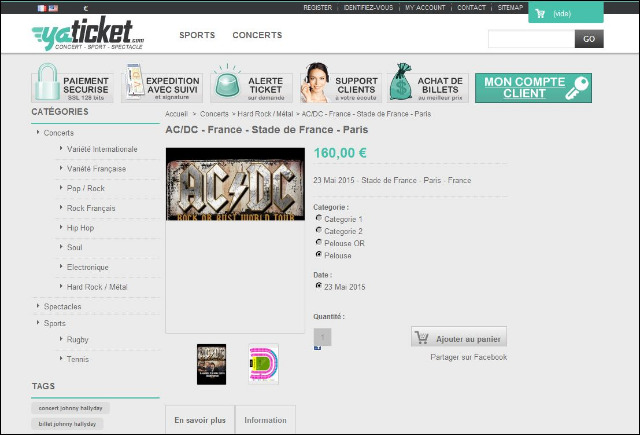Open the stadium seating map thumbnail
The height and width of the screenshot is (435, 640).
click(x=263, y=364)
